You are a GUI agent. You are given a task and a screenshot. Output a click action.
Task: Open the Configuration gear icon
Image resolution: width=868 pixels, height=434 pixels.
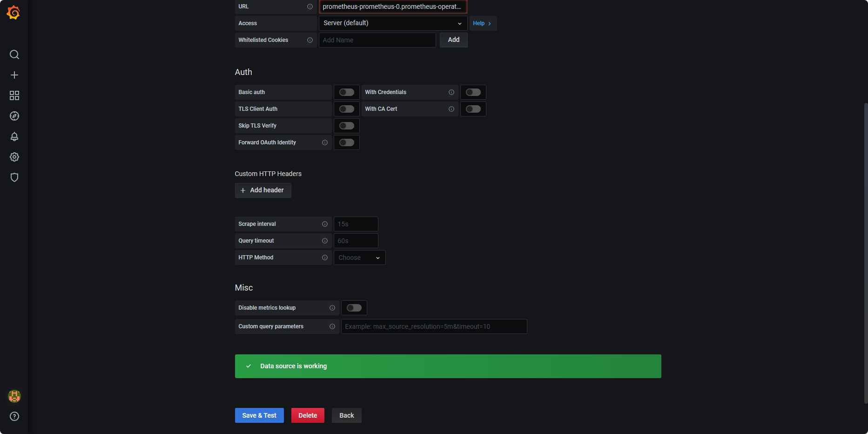point(14,157)
